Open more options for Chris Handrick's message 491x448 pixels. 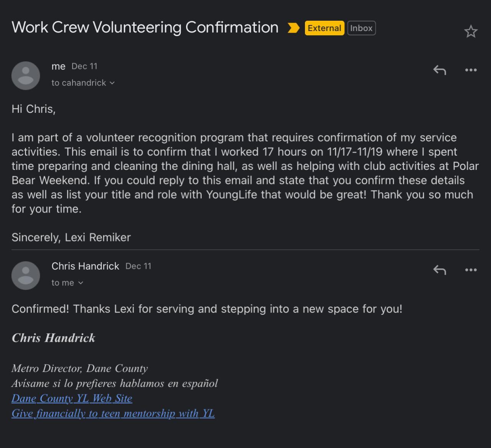pos(471,270)
